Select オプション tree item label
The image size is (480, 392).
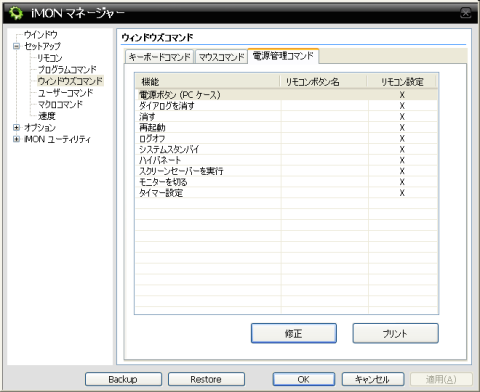40,127
